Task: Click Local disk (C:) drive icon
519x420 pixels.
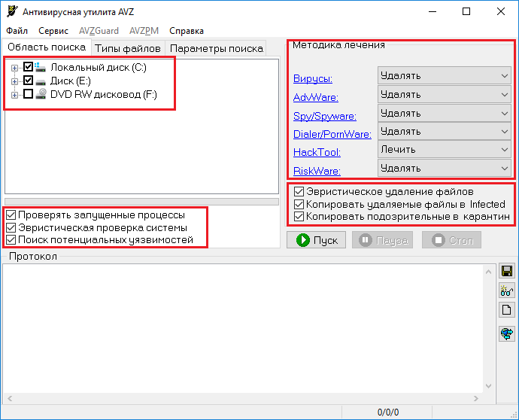Action: coord(41,67)
